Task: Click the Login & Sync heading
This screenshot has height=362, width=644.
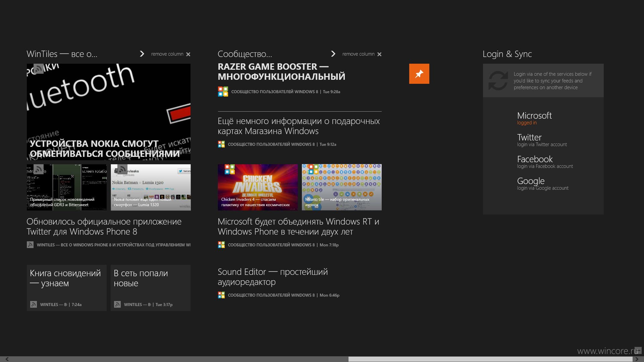Action: [507, 54]
